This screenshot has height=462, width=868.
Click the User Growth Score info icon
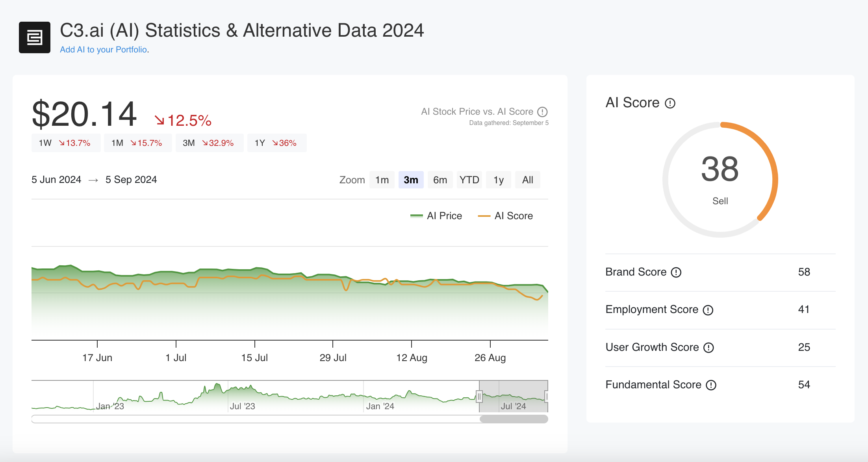[x=708, y=348]
